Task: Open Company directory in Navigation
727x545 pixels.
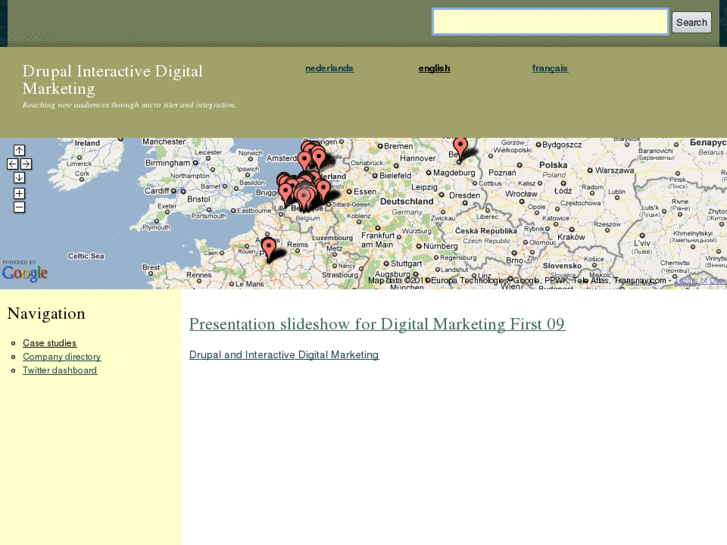Action: 62,356
